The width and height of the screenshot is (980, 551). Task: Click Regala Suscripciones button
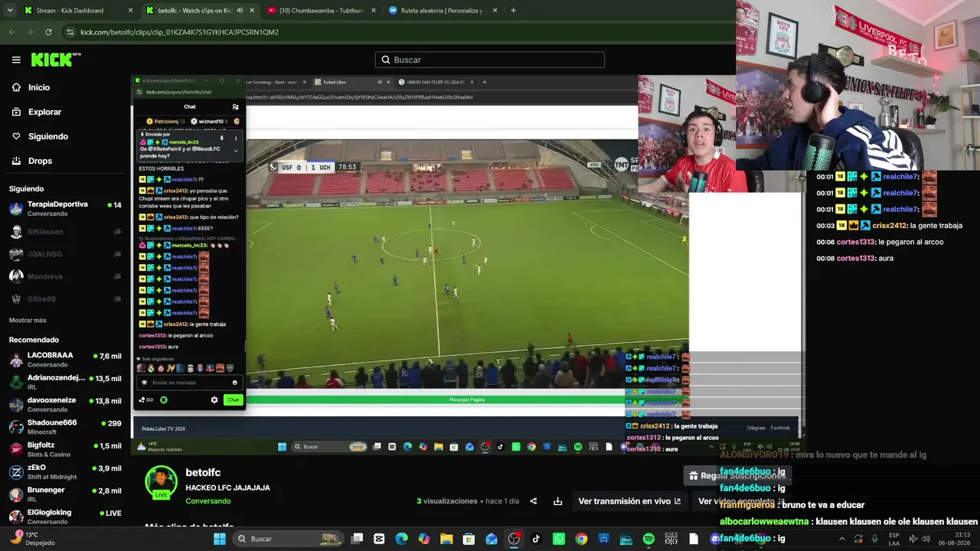coord(737,475)
